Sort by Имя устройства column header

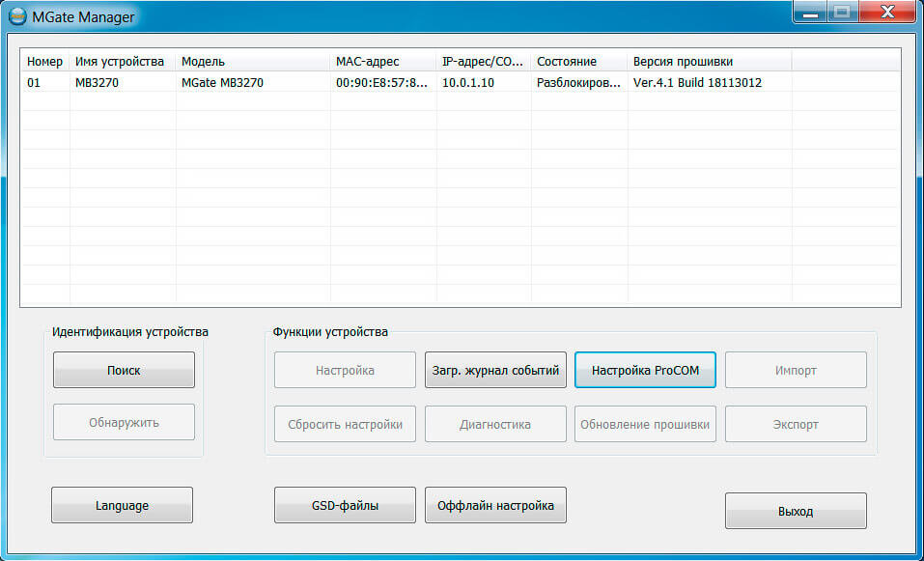click(x=123, y=61)
